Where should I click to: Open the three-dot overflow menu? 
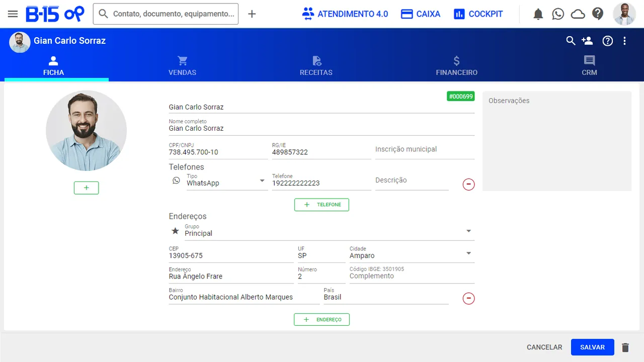tap(625, 41)
